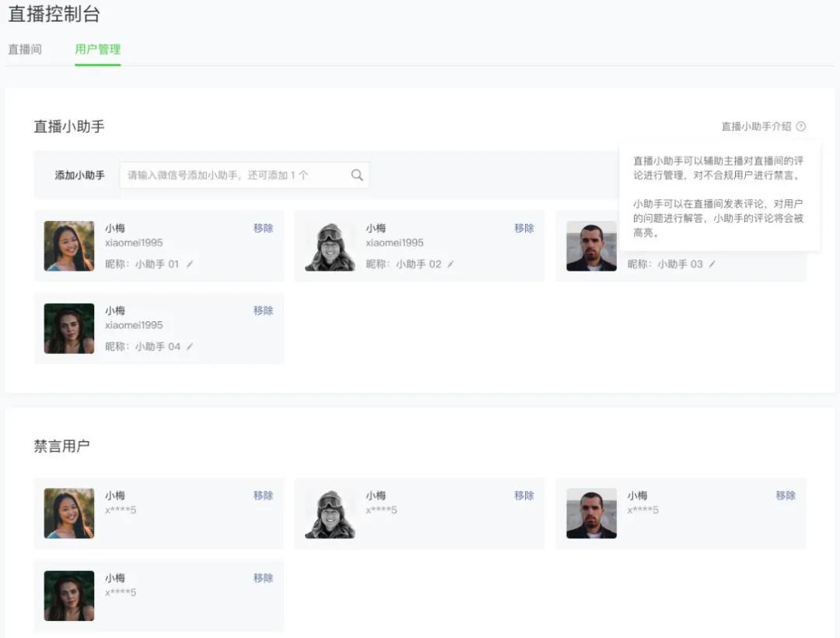The width and height of the screenshot is (840, 638).
Task: Remove assistant 小助手 02 via 移除
Action: tap(524, 228)
